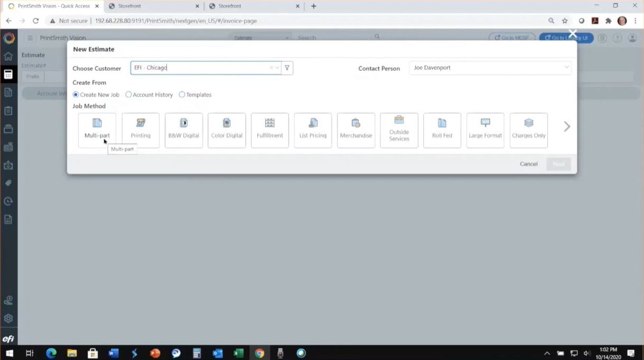Reload the page in Chrome
This screenshot has width=644, height=360.
[35, 21]
